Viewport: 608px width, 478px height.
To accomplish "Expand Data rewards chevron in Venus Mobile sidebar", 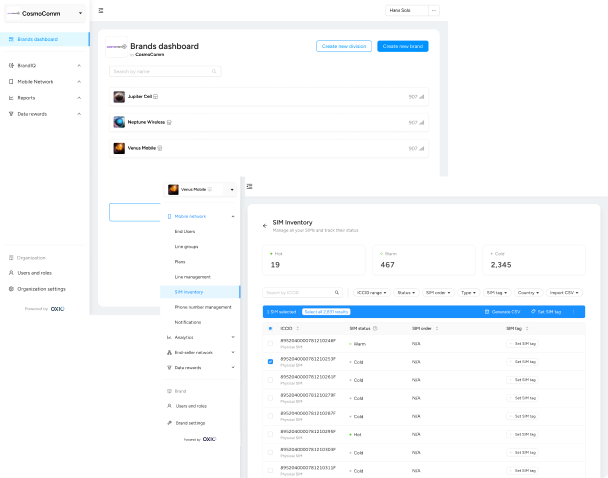I will click(233, 368).
